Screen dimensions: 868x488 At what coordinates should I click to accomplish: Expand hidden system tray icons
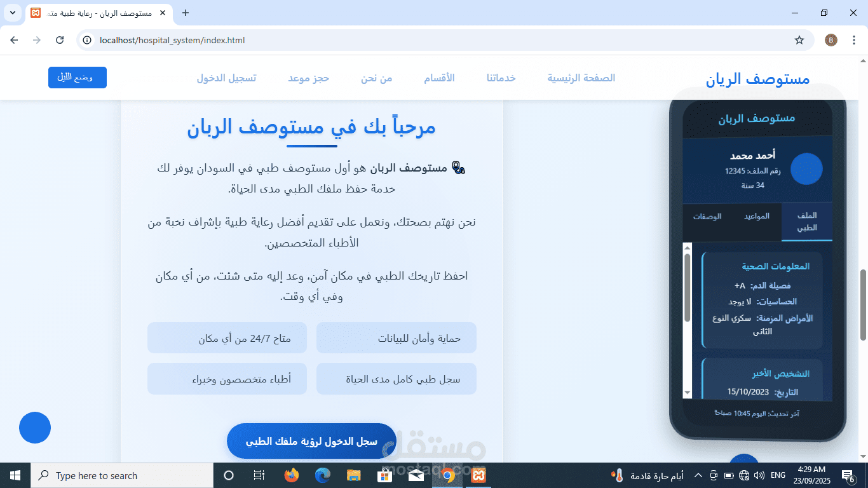point(697,475)
